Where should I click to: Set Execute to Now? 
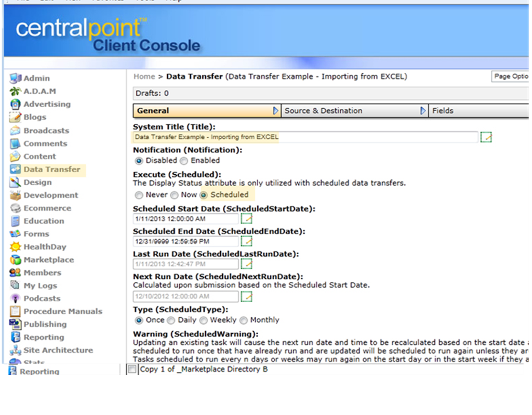tap(174, 195)
